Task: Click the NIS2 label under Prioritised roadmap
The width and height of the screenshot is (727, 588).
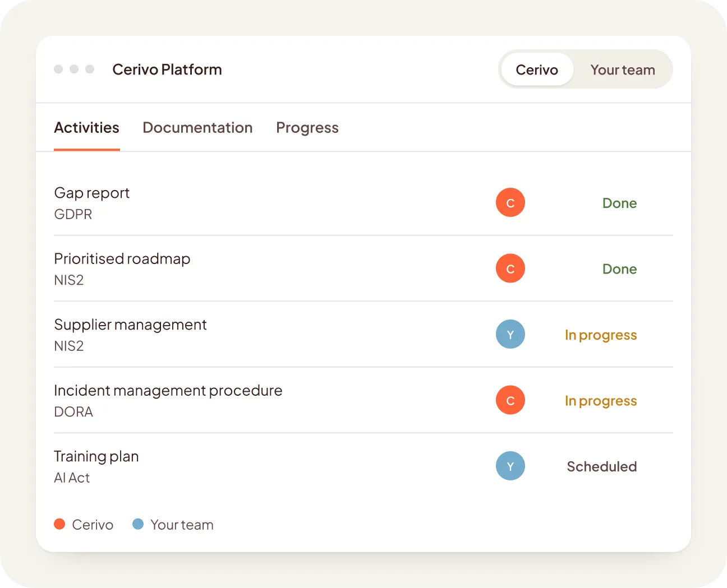Action: click(x=69, y=280)
